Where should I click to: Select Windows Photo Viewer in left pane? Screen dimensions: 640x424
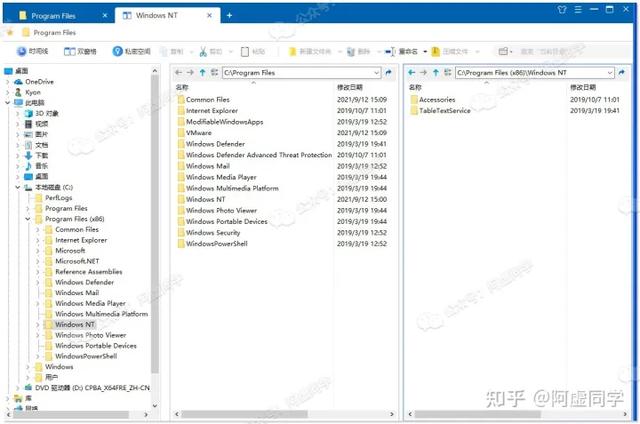(217, 210)
